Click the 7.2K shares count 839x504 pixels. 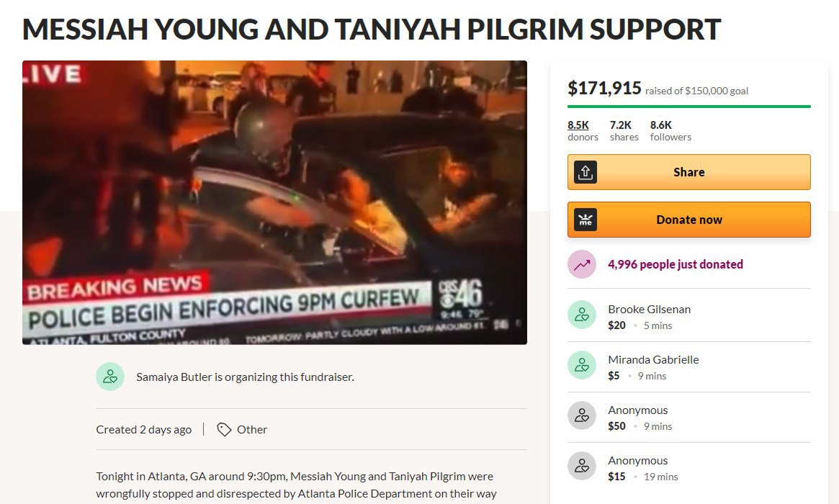coord(624,131)
